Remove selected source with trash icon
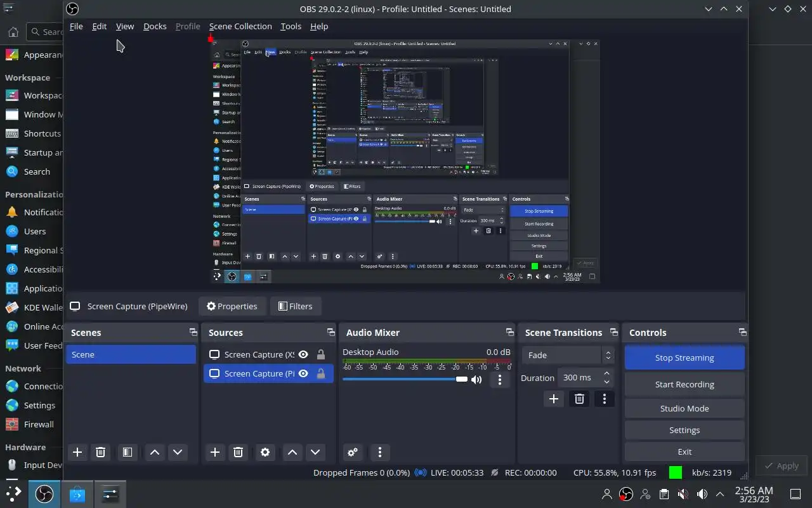The width and height of the screenshot is (812, 508). click(x=238, y=452)
